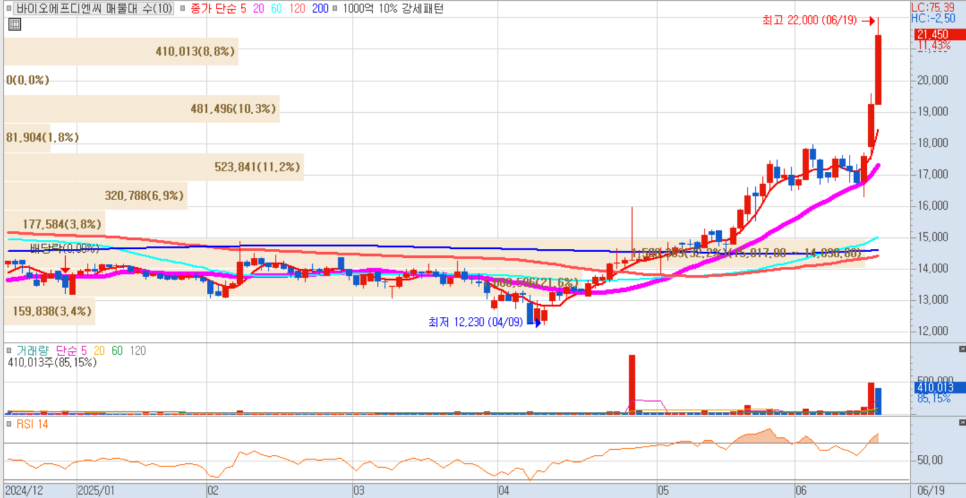966x498 pixels.
Task: Click the 0(0.0%) volume profile row
Action: 28,80
